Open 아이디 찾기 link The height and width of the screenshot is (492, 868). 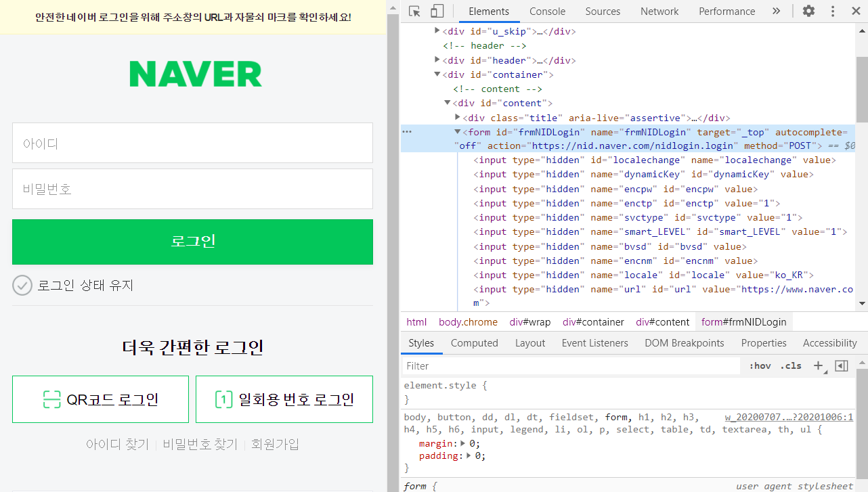click(117, 445)
